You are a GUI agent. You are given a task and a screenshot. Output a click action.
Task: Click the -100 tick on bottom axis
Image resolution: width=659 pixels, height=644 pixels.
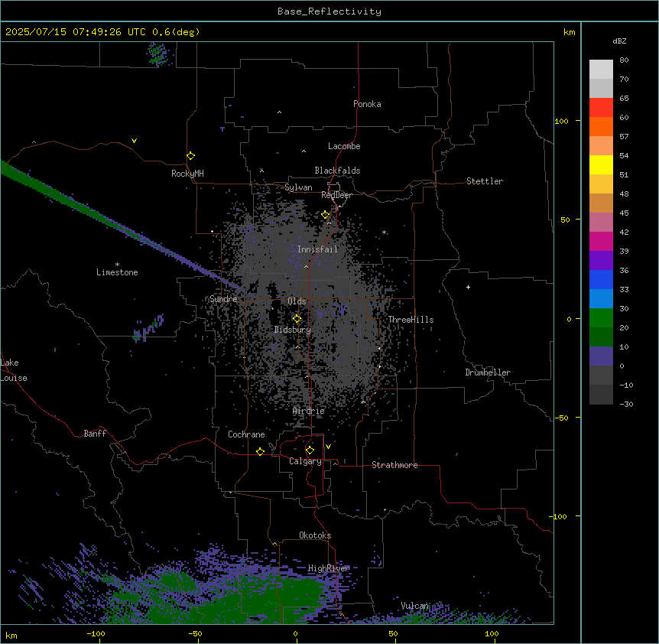(x=96, y=633)
